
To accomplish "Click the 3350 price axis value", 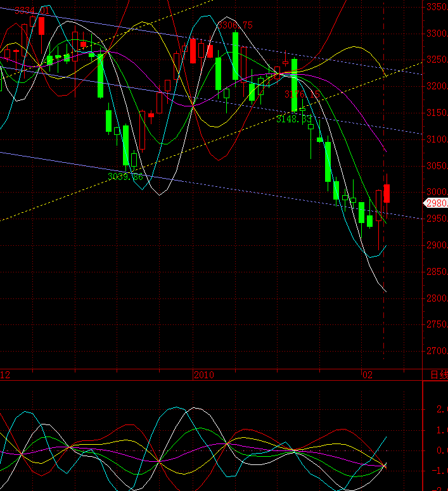I will pos(437,7).
